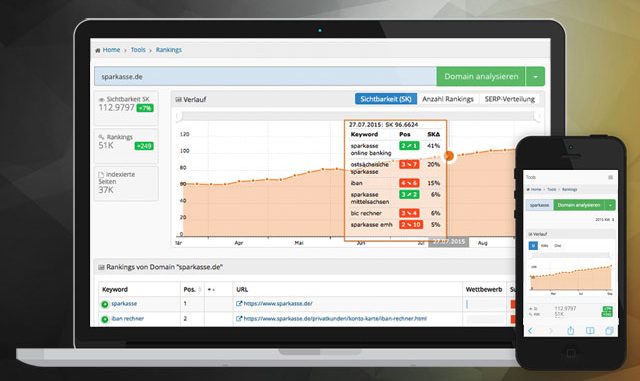The height and width of the screenshot is (381, 640).
Task: Tap Safari bookmarks icon on phone
Action: point(590,331)
